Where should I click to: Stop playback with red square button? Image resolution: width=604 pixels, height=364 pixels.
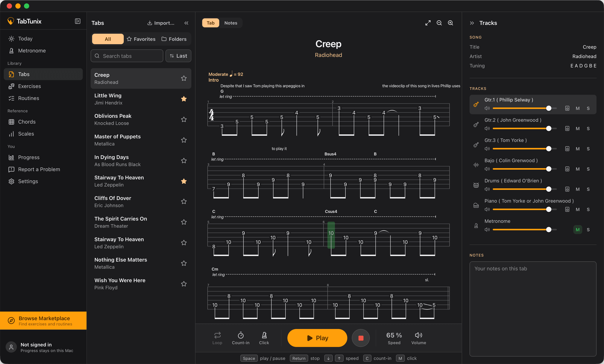[361, 338]
